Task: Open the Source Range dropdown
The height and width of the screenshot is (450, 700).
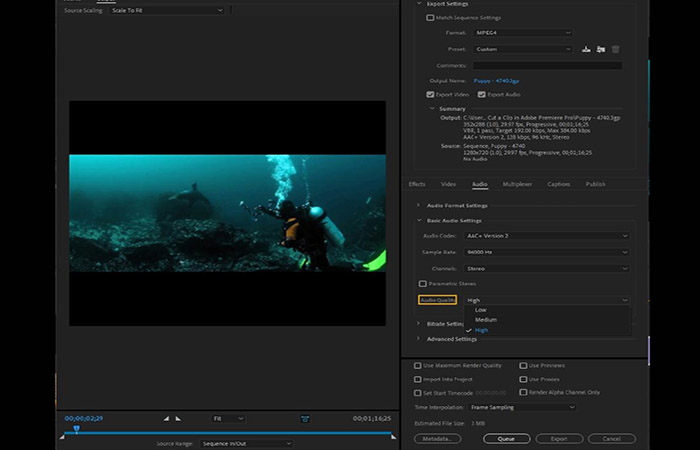Action: point(246,444)
